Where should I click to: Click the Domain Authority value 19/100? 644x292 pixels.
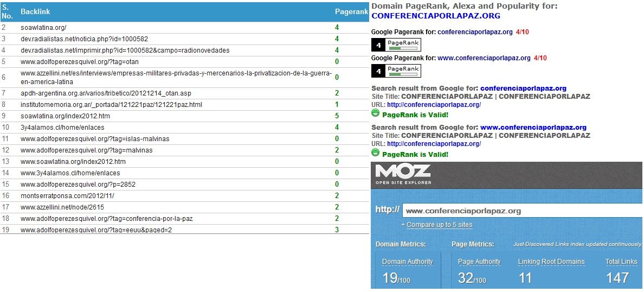[396, 277]
